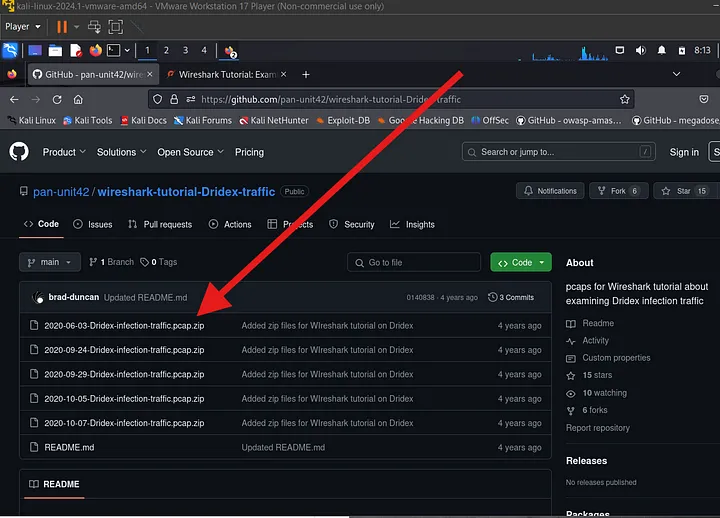Close the Wireshark Tutorial tab

click(x=284, y=74)
